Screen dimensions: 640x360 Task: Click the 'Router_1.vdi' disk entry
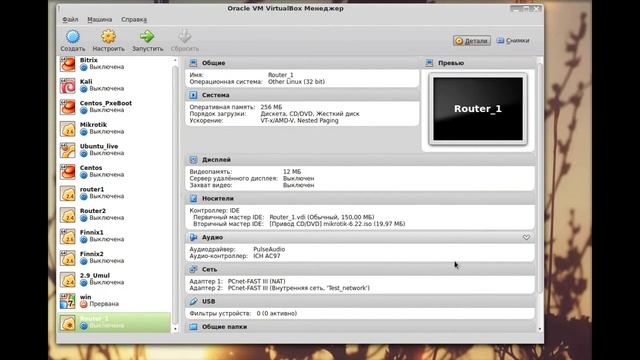[x=322, y=217]
